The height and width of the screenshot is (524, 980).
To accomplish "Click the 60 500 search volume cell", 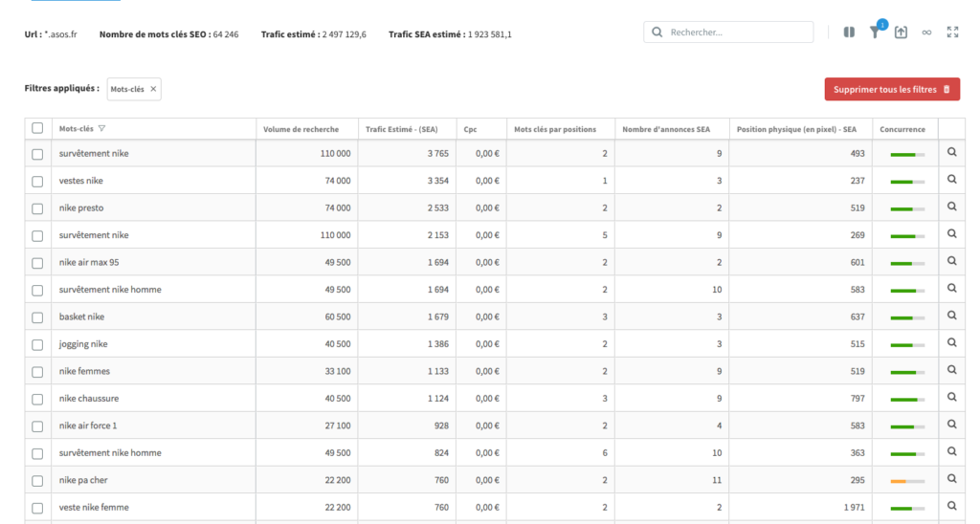I will click(338, 317).
